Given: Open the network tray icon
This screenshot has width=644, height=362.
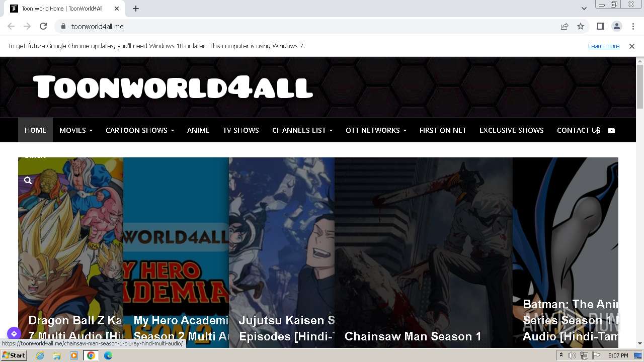Looking at the screenshot, I should coord(584,355).
